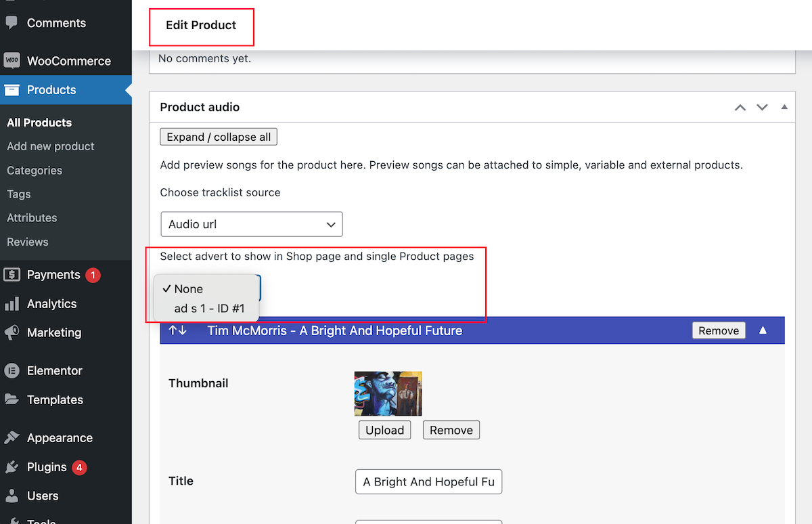The width and height of the screenshot is (812, 524).
Task: Move Product audio panel up
Action: pos(740,107)
